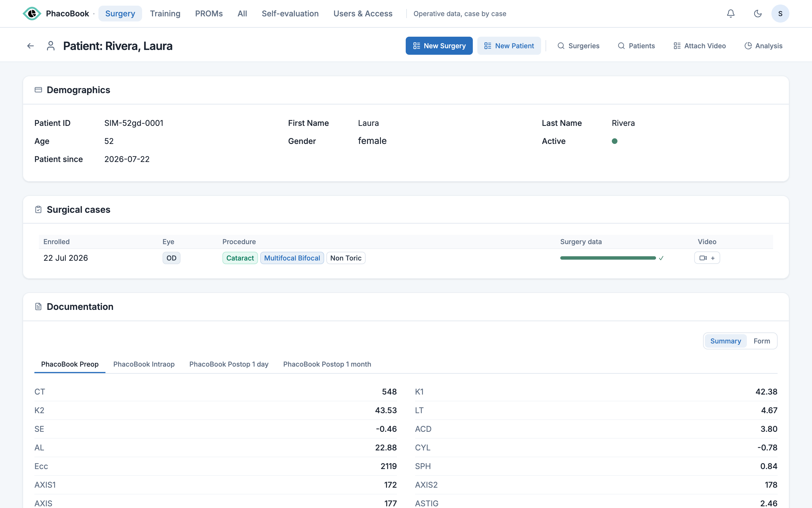Select the PhacoBook Intraop tab
Viewport: 812px width, 508px height.
[144, 364]
